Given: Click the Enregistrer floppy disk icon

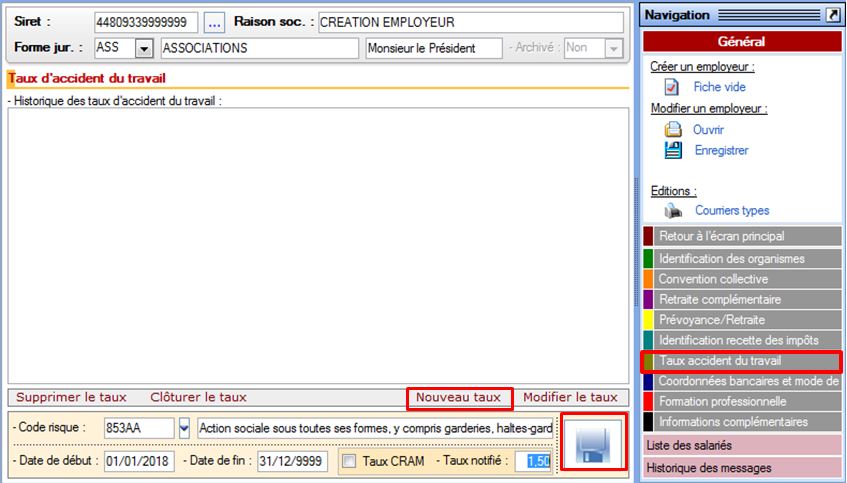Looking at the screenshot, I should point(673,150).
